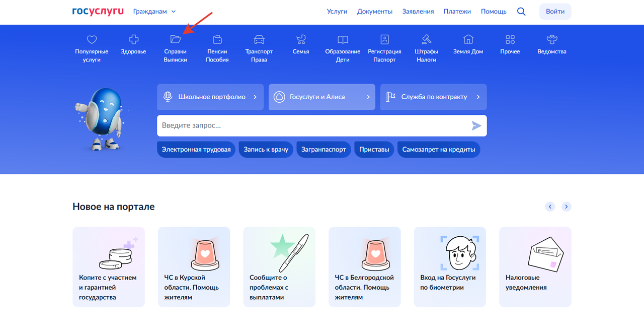Open the Услуги menu item

pyautogui.click(x=337, y=12)
